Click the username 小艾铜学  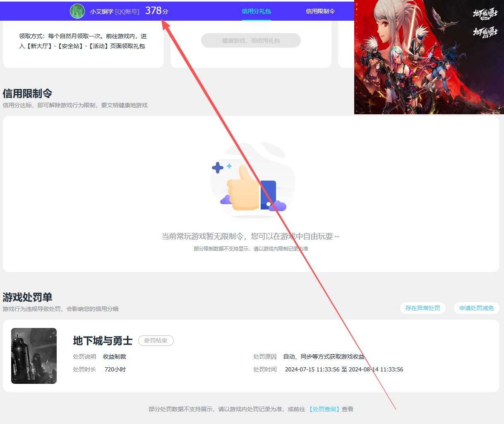pos(101,12)
